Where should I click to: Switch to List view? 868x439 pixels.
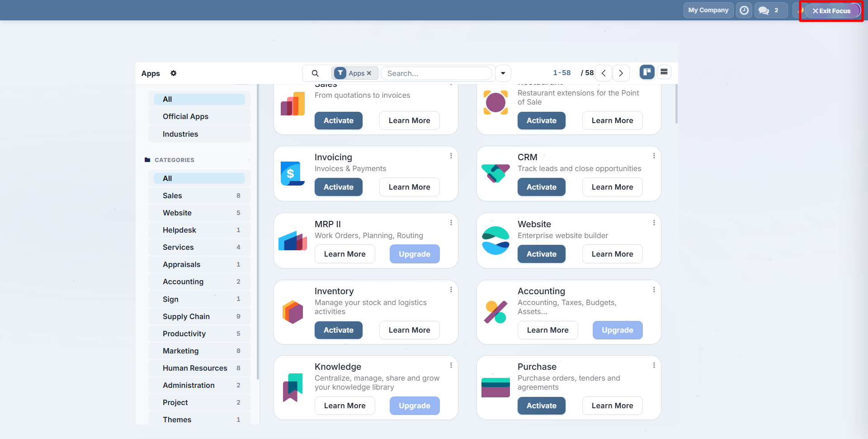pos(664,72)
